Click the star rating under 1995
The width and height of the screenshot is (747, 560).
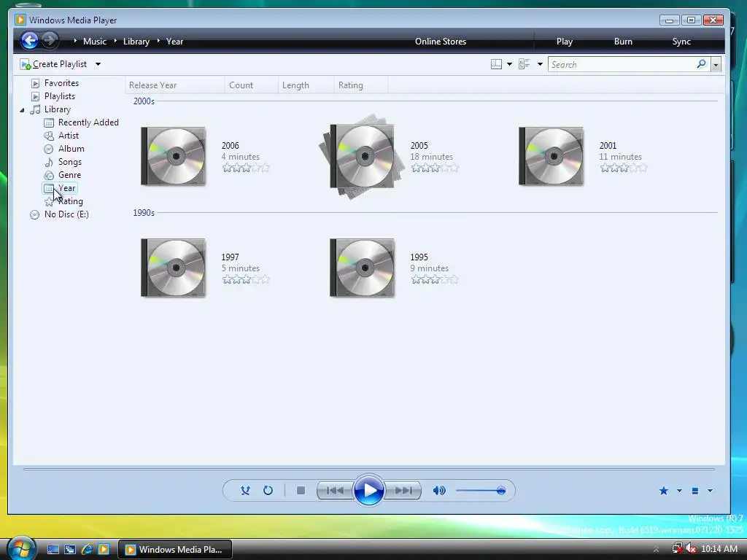pos(435,279)
